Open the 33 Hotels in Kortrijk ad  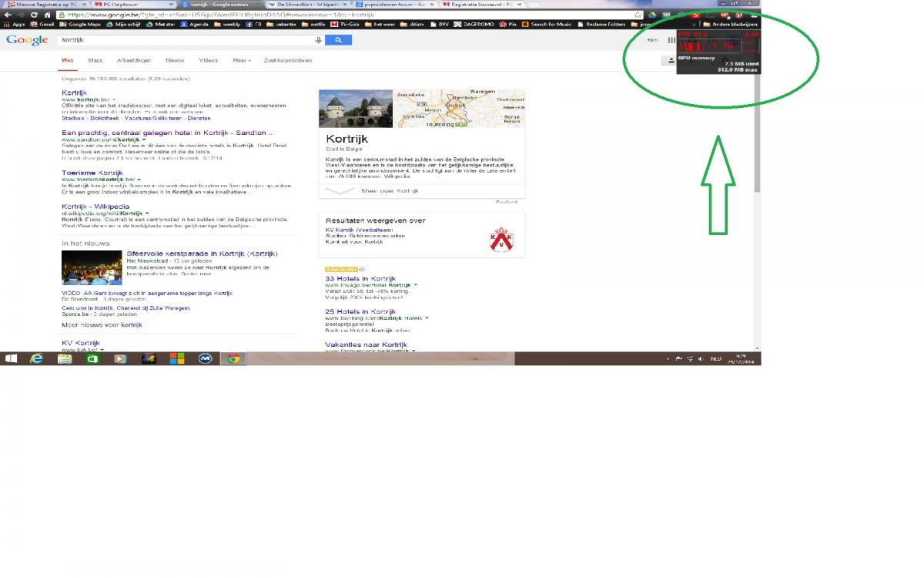(x=360, y=278)
